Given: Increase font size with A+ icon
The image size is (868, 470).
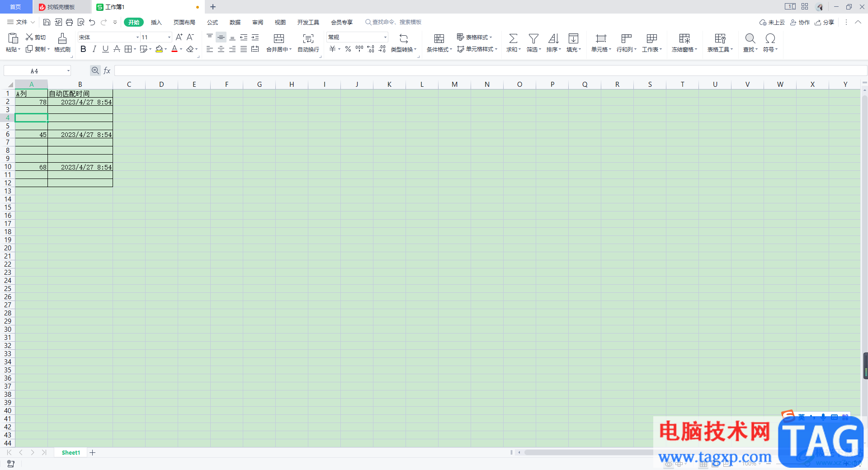Looking at the screenshot, I should tap(179, 37).
